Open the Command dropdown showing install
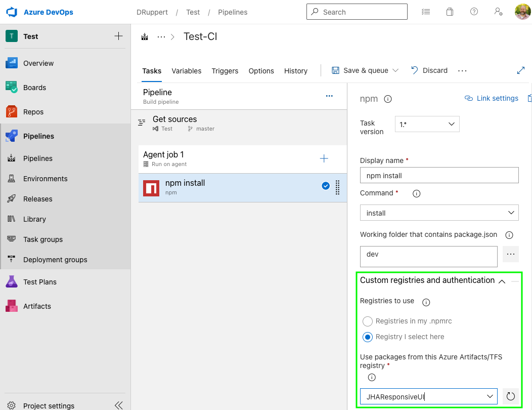 (439, 213)
